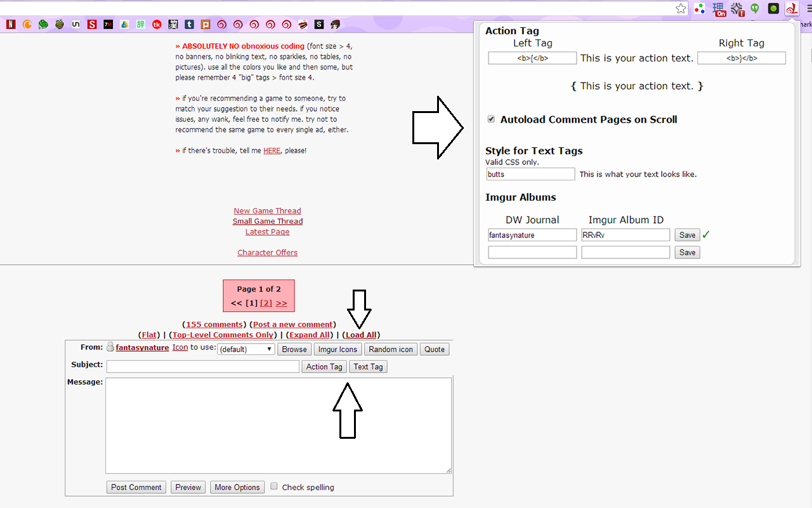The width and height of the screenshot is (812, 508).
Task: Open More Options
Action: (237, 487)
